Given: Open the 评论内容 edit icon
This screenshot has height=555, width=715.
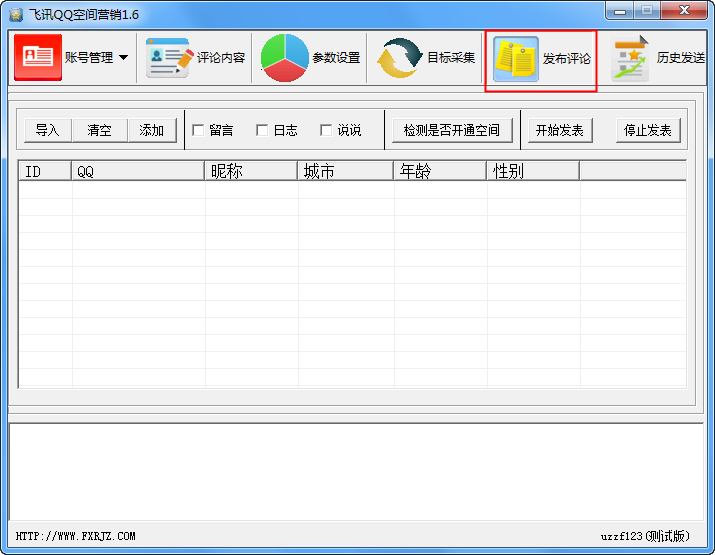Looking at the screenshot, I should [x=169, y=58].
